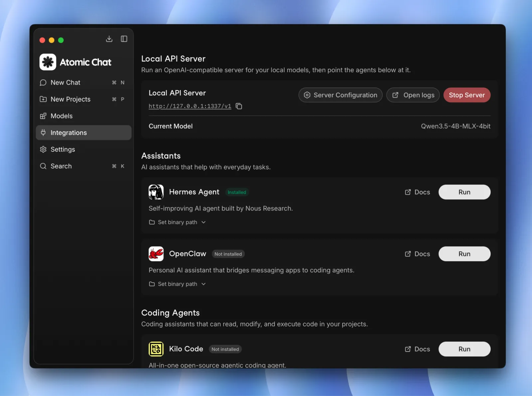Copy the local API server URL
532x396 pixels.
[239, 106]
